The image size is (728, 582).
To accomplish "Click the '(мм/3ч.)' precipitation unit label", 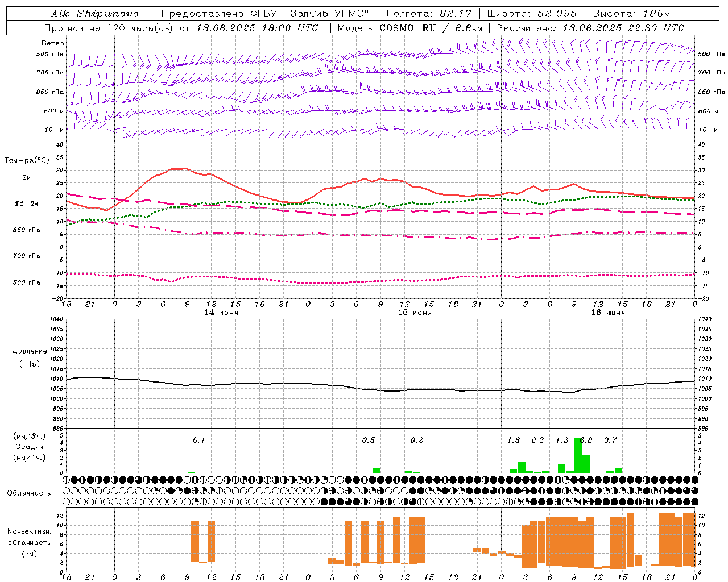I will (29, 436).
